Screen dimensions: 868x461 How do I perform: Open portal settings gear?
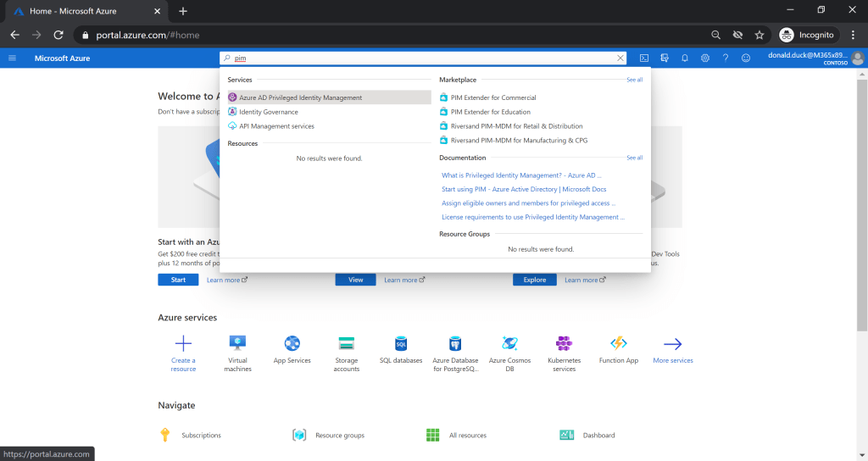click(x=704, y=58)
